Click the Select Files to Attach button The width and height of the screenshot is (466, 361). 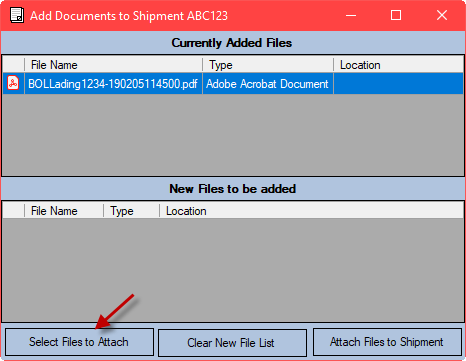coord(79,342)
